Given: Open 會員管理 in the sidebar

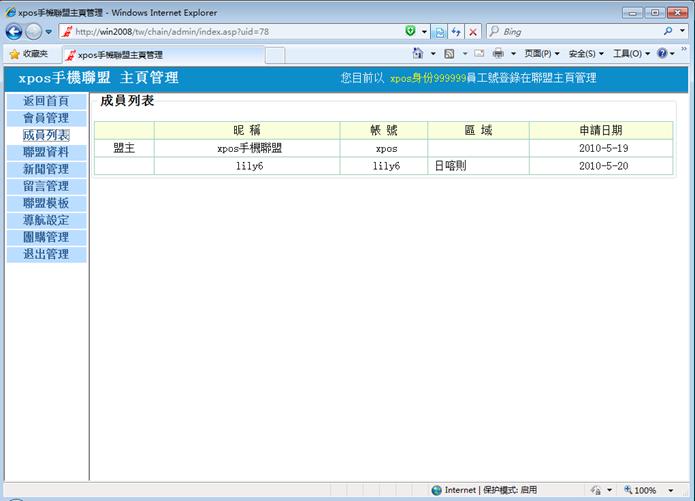Looking at the screenshot, I should click(x=46, y=118).
